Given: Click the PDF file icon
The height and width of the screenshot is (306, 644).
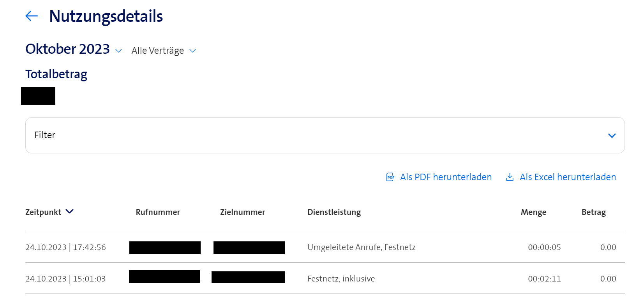Looking at the screenshot, I should pos(390,177).
